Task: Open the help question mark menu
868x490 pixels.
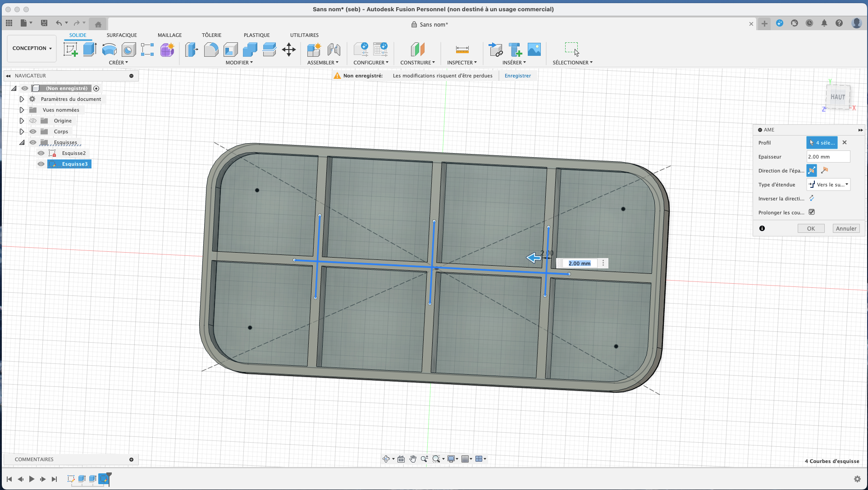Action: click(839, 23)
